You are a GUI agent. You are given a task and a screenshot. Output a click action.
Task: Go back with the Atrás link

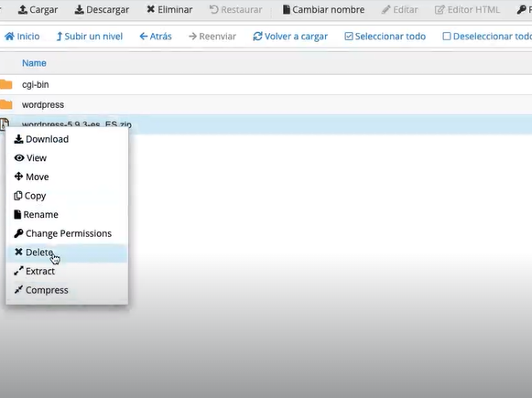click(161, 37)
